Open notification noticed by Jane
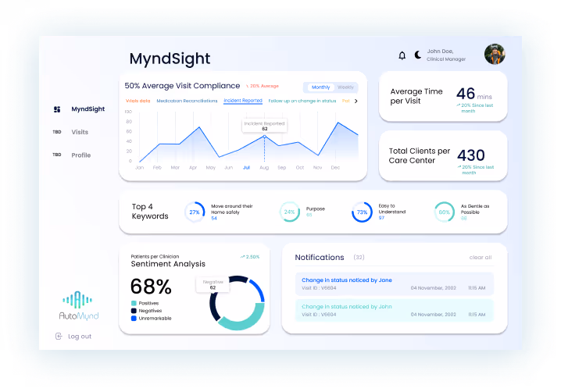Screen dimensions: 561x392 tap(395, 283)
